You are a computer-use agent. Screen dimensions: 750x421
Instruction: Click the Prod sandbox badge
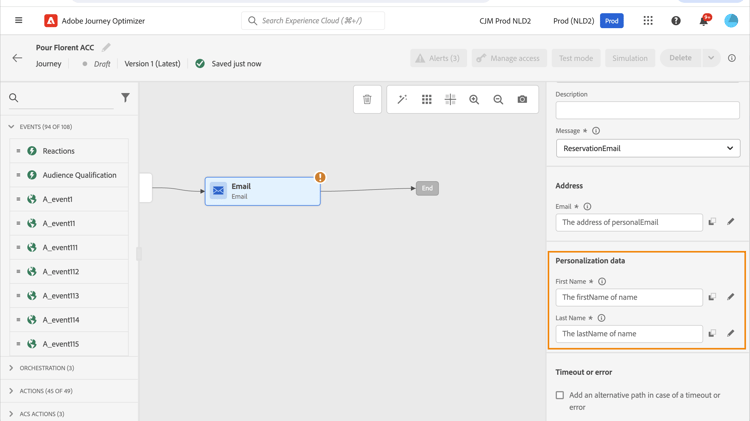coord(611,21)
